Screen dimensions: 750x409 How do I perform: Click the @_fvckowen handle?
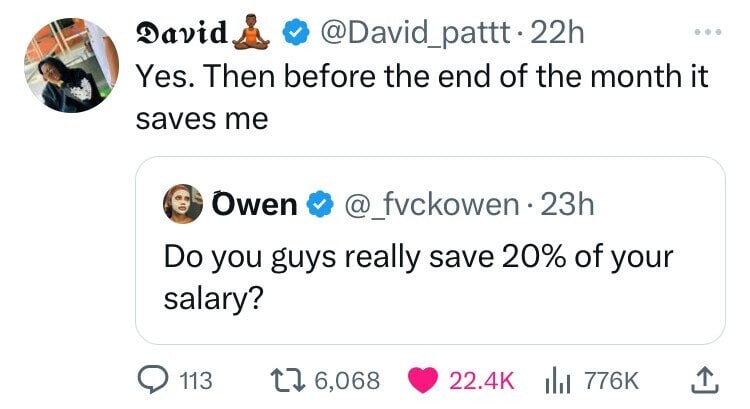tap(429, 206)
